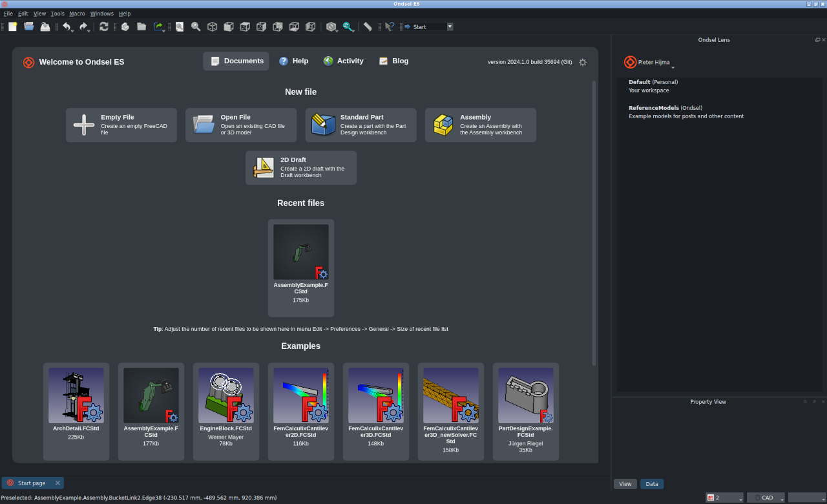Open the Macro menu
827x504 pixels.
(78, 14)
